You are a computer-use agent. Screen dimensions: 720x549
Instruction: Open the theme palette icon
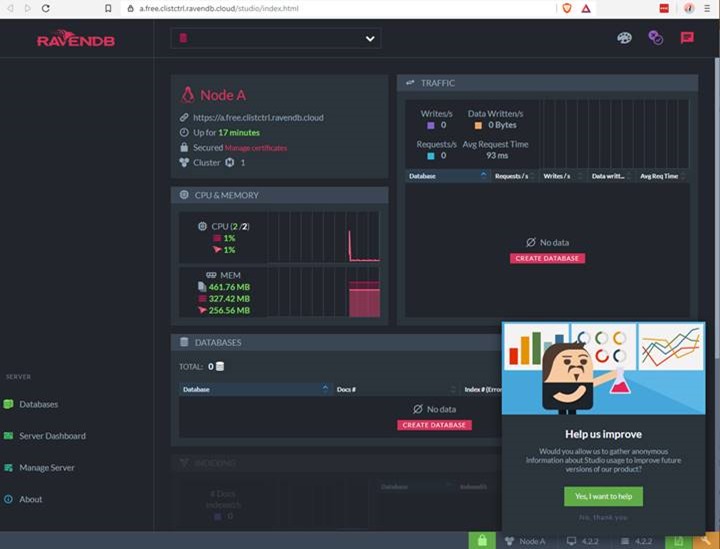[x=624, y=38]
